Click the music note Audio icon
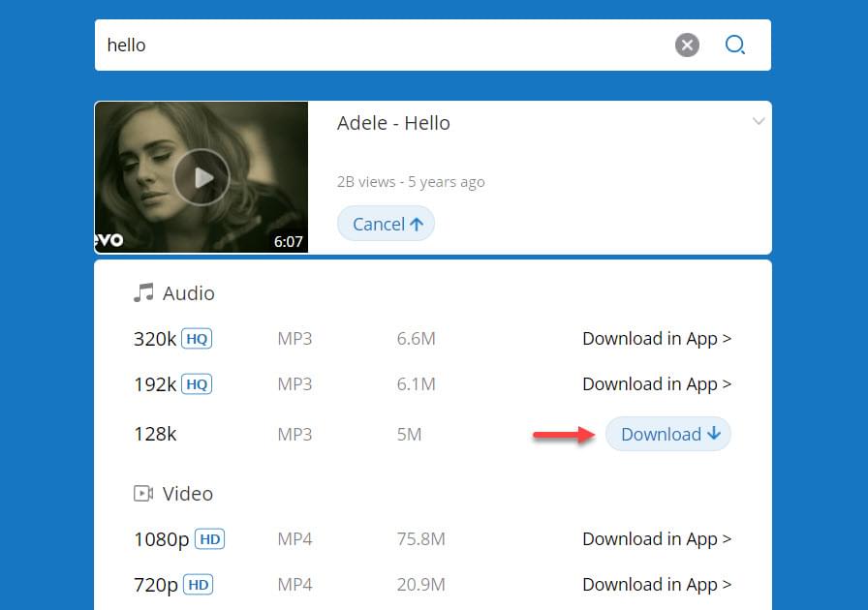Screen dimensions: 868x610 click(143, 292)
